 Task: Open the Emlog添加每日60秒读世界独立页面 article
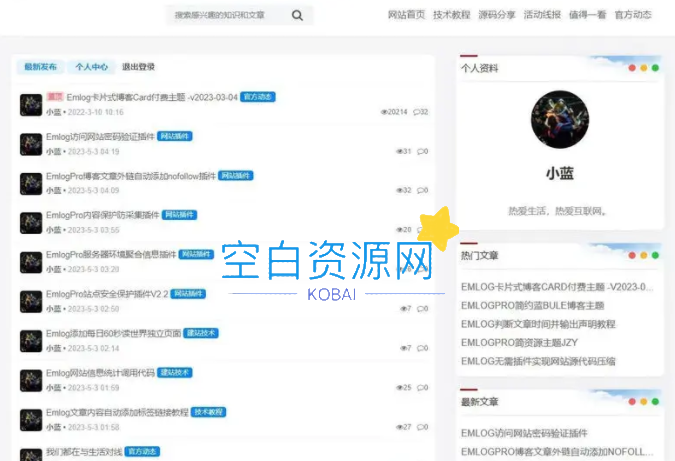(x=114, y=333)
